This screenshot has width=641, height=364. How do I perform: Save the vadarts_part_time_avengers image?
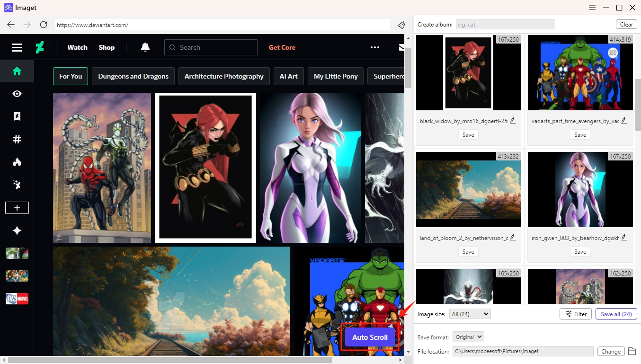[x=580, y=135]
